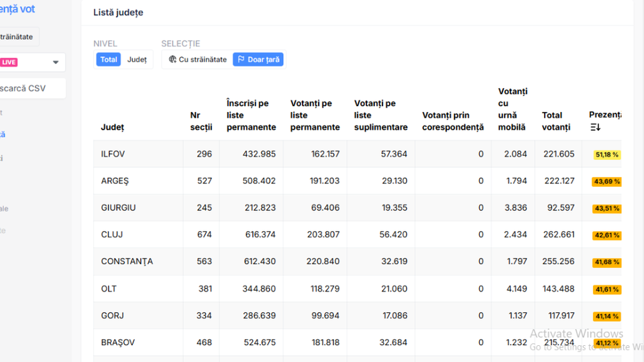Click the sort descending icon under Prezență
The height and width of the screenshot is (362, 644).
596,127
